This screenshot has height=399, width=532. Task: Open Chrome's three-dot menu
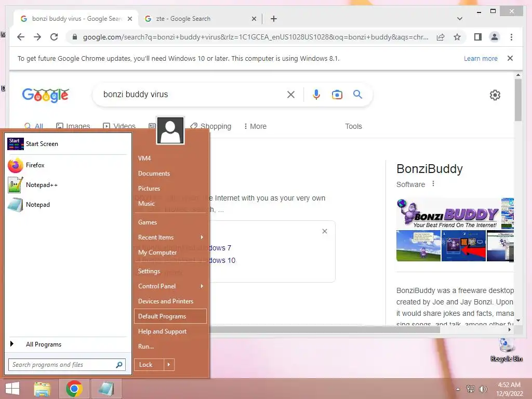click(x=511, y=37)
